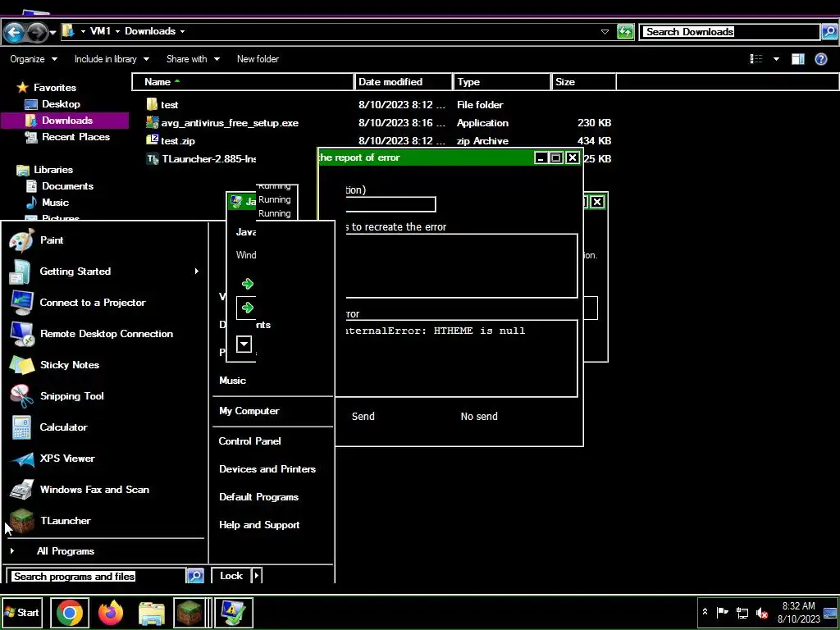Show hidden tray icons arrow

click(x=705, y=612)
